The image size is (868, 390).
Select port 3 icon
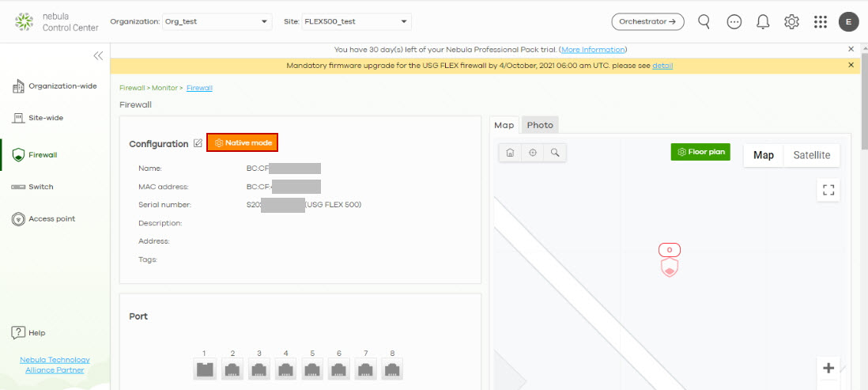[x=259, y=369]
